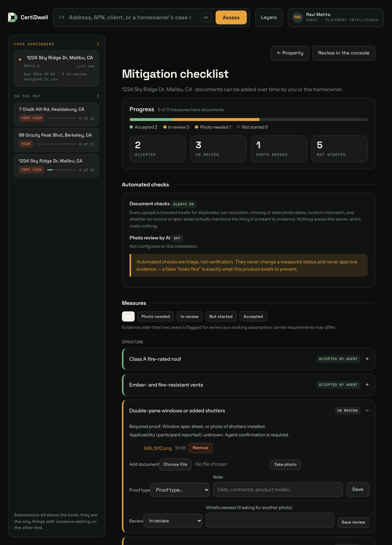Open the Proof type dropdown
Screen dimensions: 392x545
180,490
